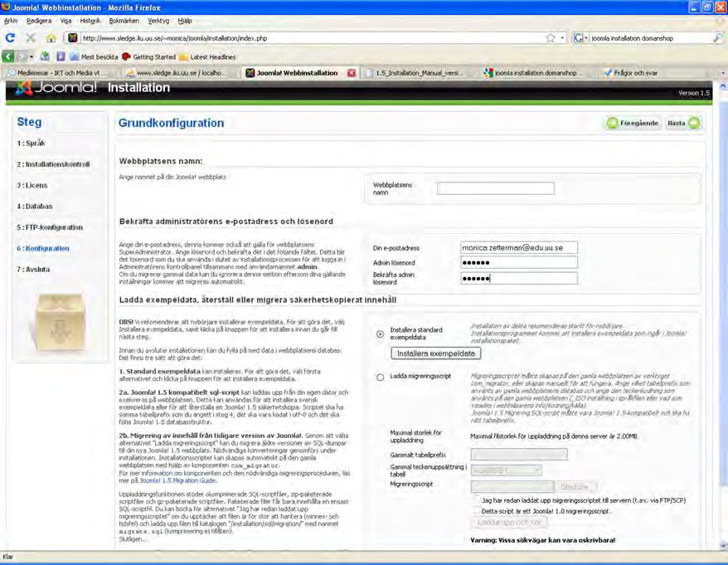Click step '7 : Avsluta'
This screenshot has height=565, width=728.
[33, 269]
